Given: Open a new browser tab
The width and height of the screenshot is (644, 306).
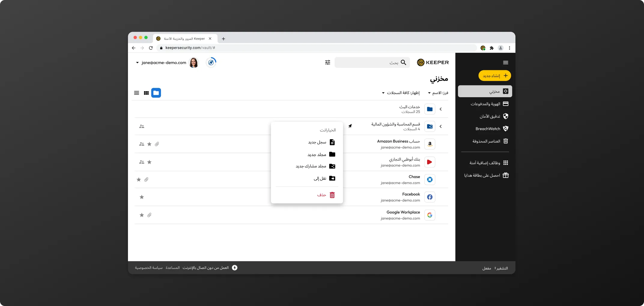Looking at the screenshot, I should click(223, 39).
